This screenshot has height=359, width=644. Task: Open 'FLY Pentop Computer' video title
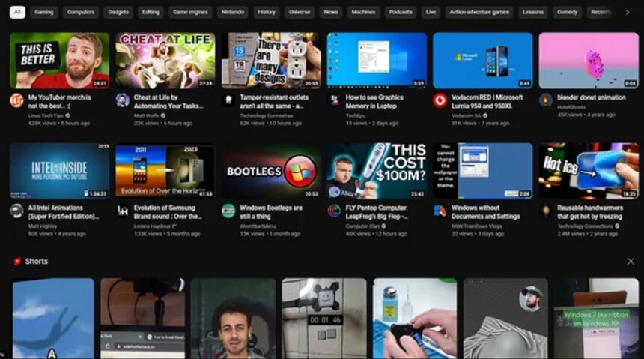click(x=377, y=212)
